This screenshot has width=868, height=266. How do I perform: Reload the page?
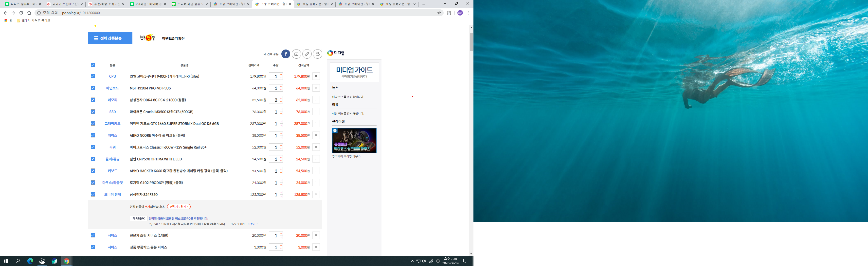21,13
